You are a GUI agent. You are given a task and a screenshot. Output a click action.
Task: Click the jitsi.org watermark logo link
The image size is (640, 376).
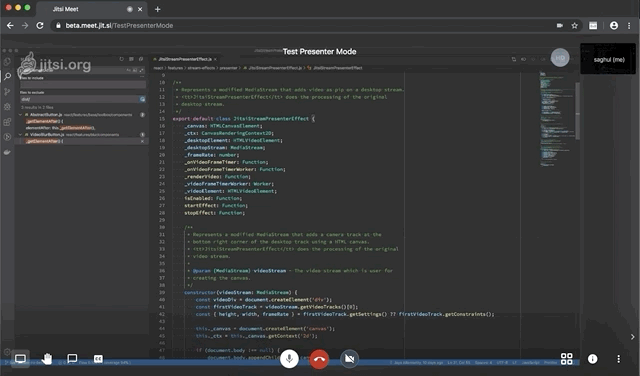pyautogui.click(x=54, y=65)
